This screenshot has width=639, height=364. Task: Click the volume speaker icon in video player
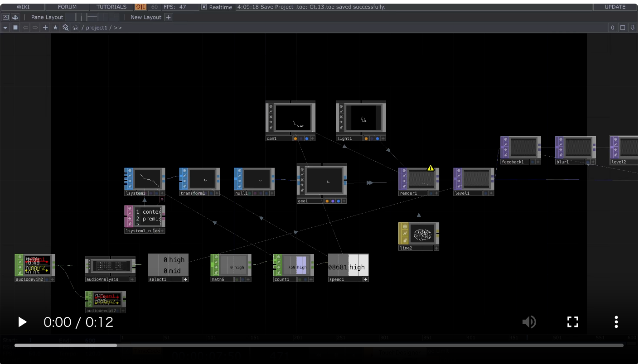(529, 322)
